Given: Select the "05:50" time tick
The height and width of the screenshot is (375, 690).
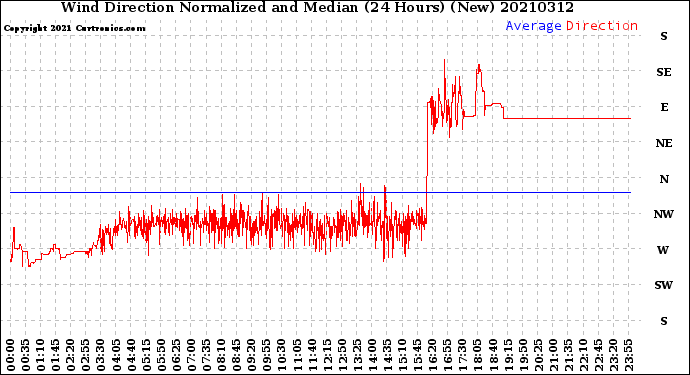Looking at the screenshot, I should point(161,355).
